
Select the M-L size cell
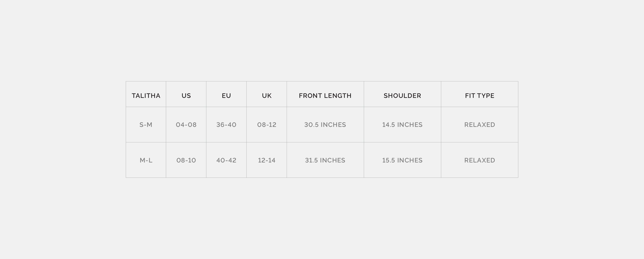click(146, 160)
